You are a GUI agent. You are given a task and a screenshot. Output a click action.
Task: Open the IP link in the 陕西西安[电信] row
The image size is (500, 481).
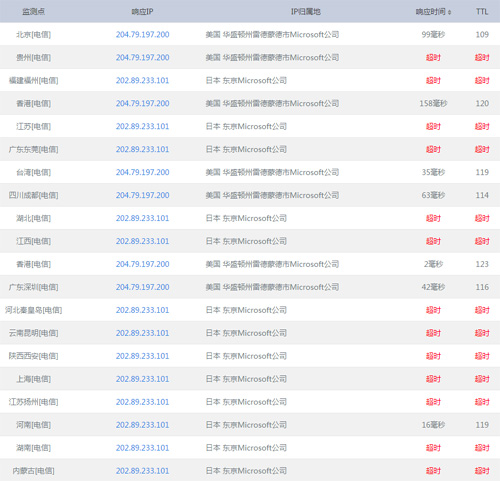point(143,356)
